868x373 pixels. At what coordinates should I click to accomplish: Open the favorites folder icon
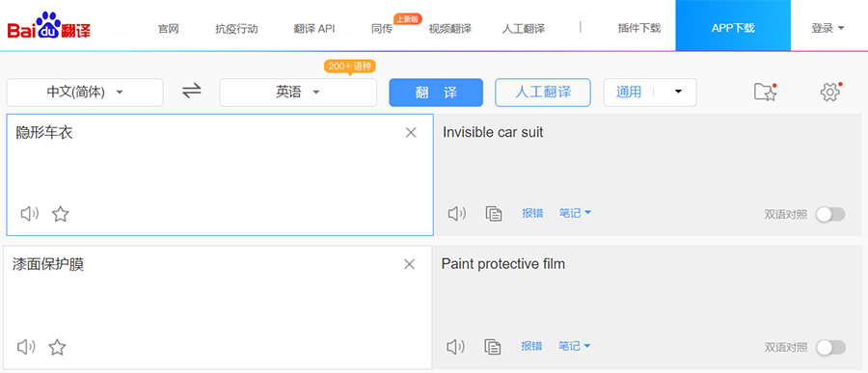(766, 92)
